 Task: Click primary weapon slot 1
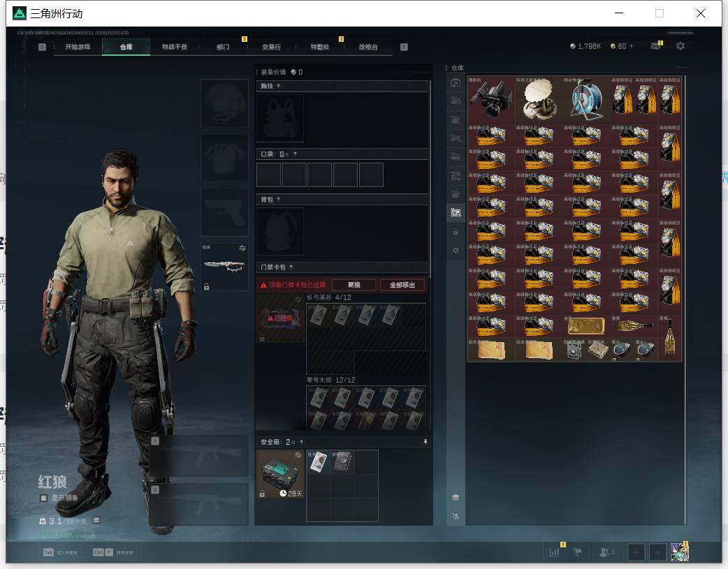click(x=200, y=456)
